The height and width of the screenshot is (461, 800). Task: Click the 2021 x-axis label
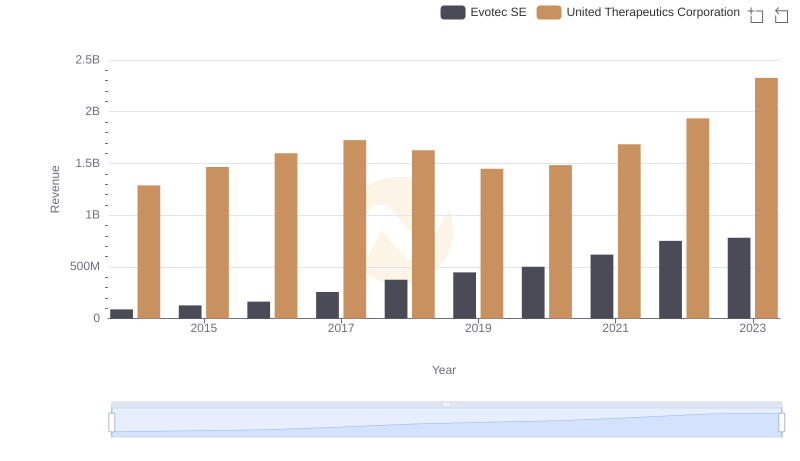coord(615,328)
